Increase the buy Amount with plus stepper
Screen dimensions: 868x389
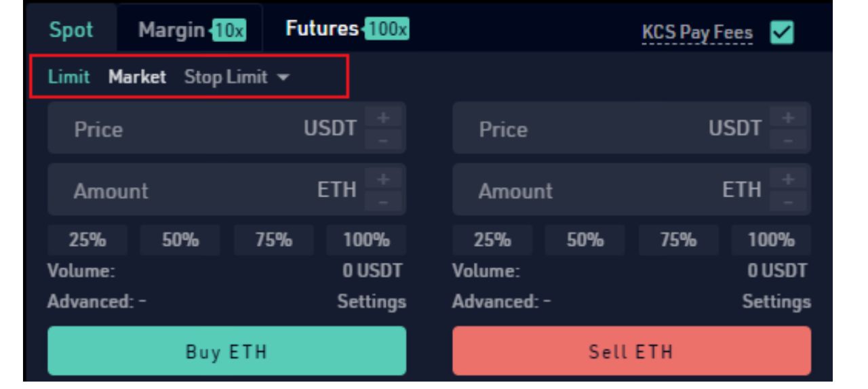click(x=384, y=179)
